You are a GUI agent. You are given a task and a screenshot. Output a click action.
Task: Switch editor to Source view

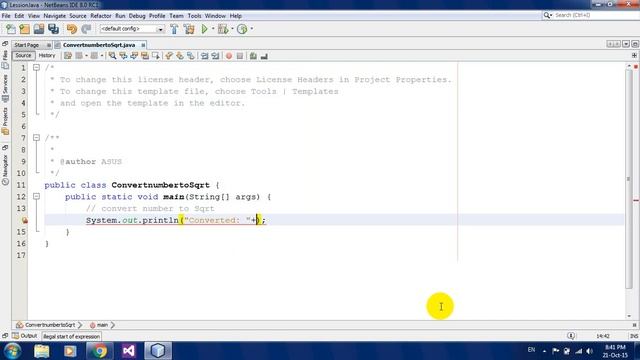pos(23,56)
